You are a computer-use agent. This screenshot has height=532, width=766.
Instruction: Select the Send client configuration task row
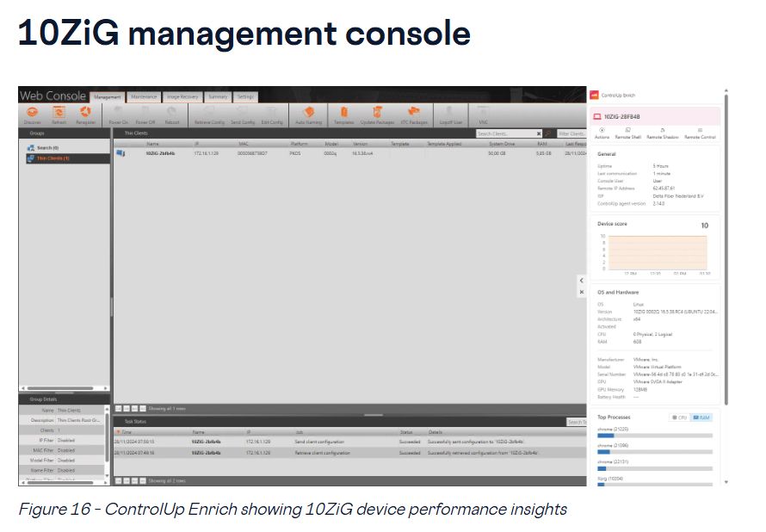349,442
